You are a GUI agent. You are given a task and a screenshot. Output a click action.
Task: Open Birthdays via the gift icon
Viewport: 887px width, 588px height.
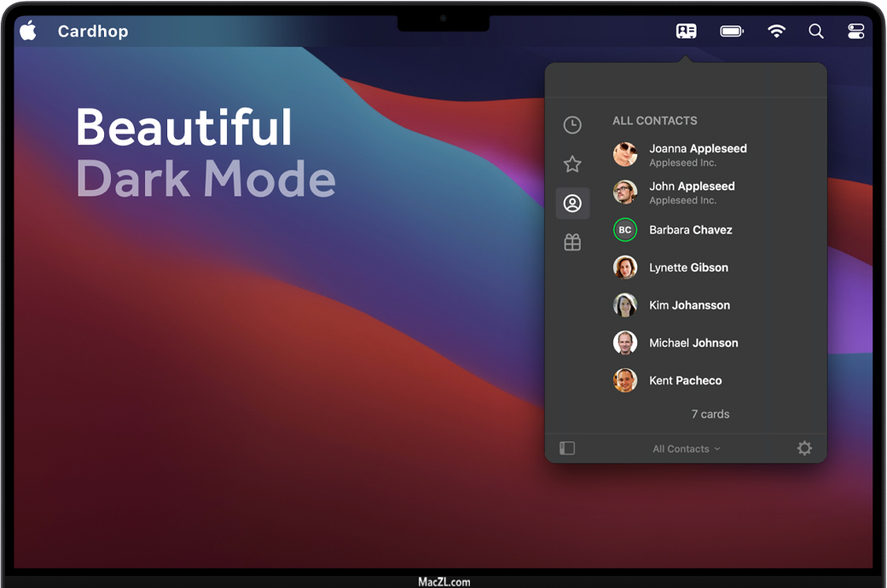pos(572,243)
